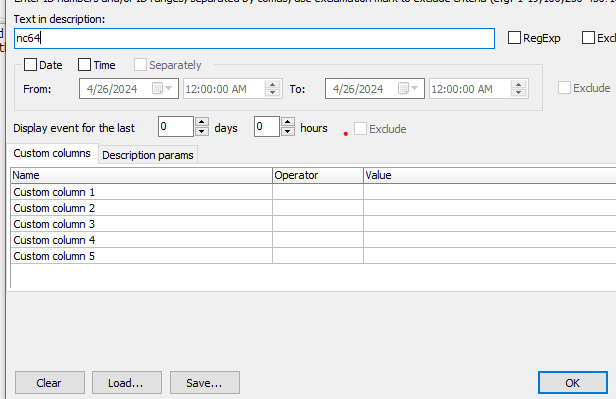This screenshot has height=399, width=616.
Task: Click the Value cell for Custom column 2
Action: pyautogui.click(x=490, y=208)
